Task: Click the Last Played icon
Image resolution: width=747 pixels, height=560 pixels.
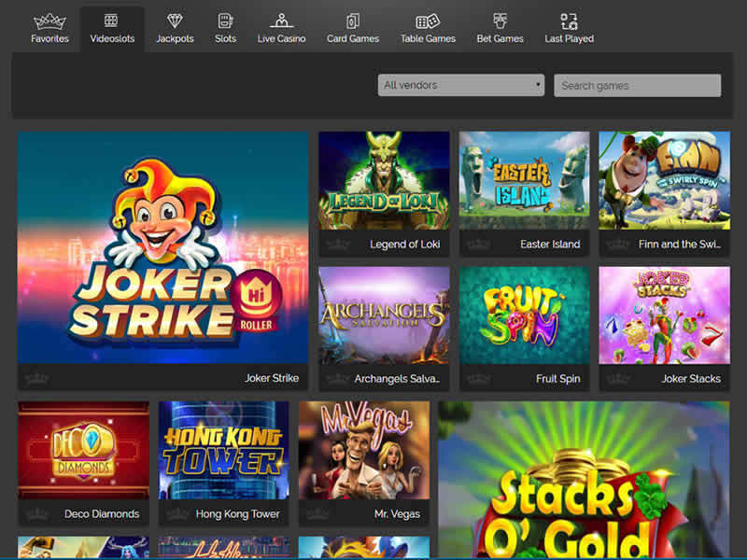Action: click(x=570, y=21)
